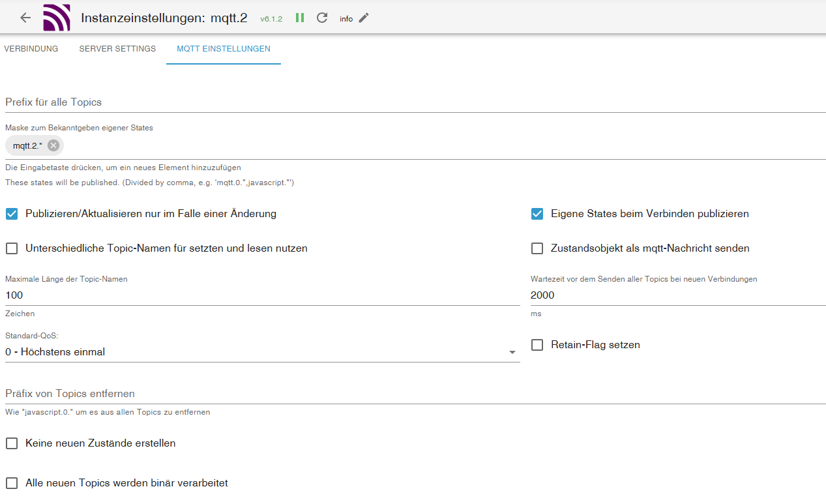Screen dimensions: 826x504
Task: Enable the Retain-Flag setzen checkbox
Action: (x=537, y=345)
